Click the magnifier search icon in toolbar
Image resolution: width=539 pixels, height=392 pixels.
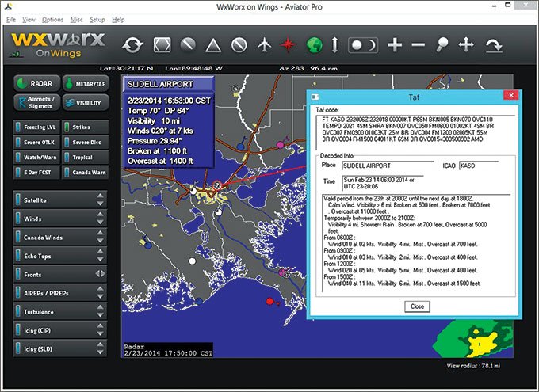(x=442, y=45)
